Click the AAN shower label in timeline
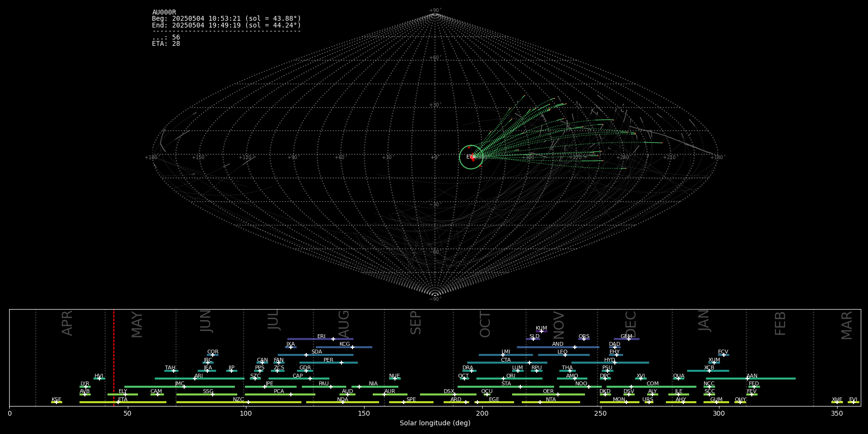868x434 pixels. 752,376
